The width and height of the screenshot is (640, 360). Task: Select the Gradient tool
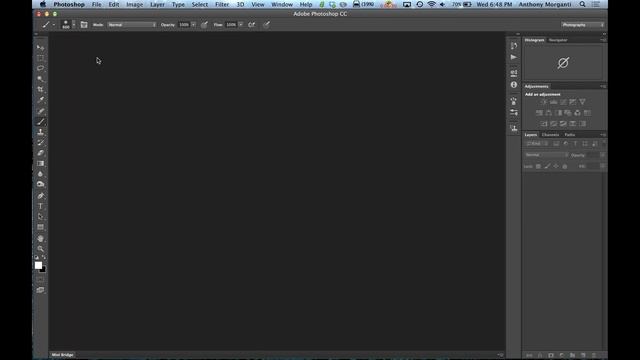tap(40, 163)
